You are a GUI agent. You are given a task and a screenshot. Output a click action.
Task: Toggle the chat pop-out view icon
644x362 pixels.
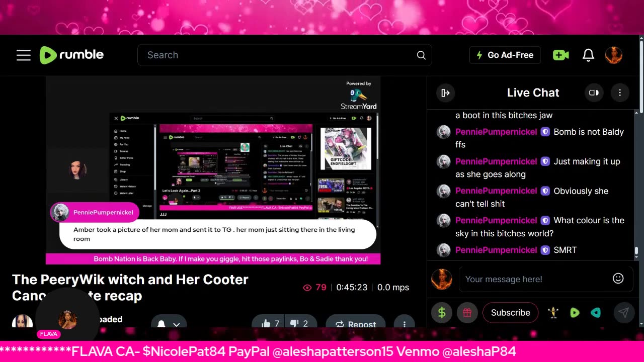point(594,93)
